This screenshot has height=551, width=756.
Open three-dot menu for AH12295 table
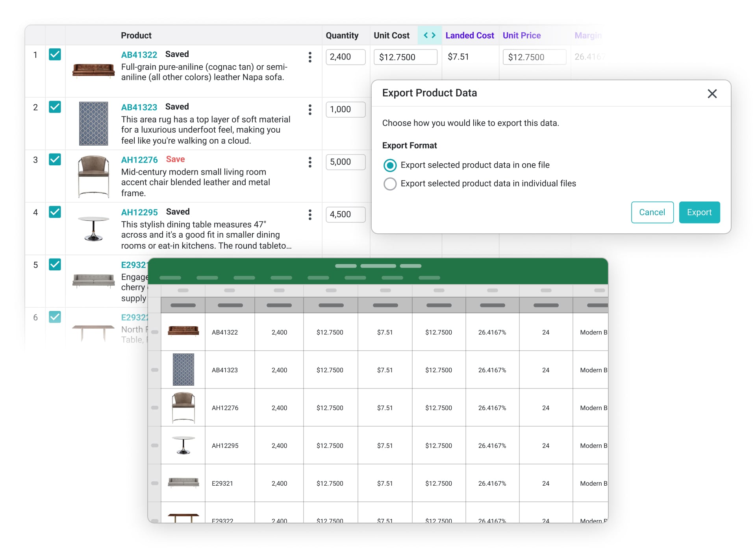pos(310,215)
